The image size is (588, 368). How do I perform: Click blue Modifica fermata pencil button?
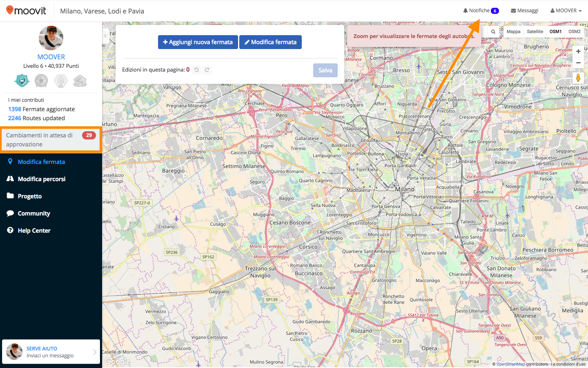click(x=270, y=42)
